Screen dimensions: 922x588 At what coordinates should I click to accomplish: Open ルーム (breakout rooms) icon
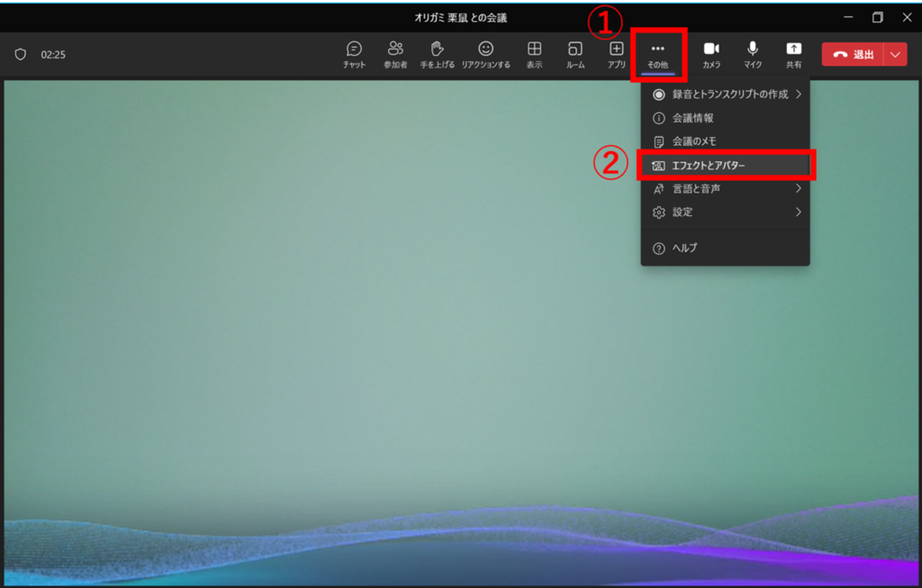pos(574,53)
